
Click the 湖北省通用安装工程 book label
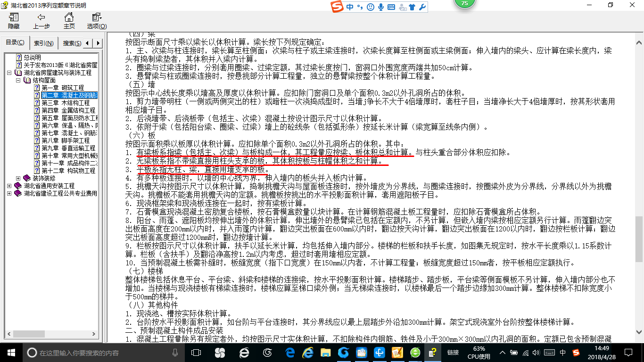click(49, 186)
